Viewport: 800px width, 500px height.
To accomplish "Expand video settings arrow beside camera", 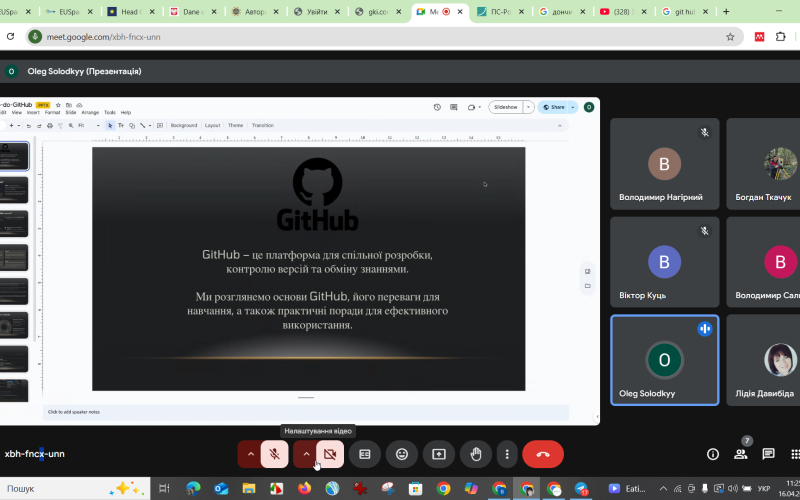I will pos(306,454).
